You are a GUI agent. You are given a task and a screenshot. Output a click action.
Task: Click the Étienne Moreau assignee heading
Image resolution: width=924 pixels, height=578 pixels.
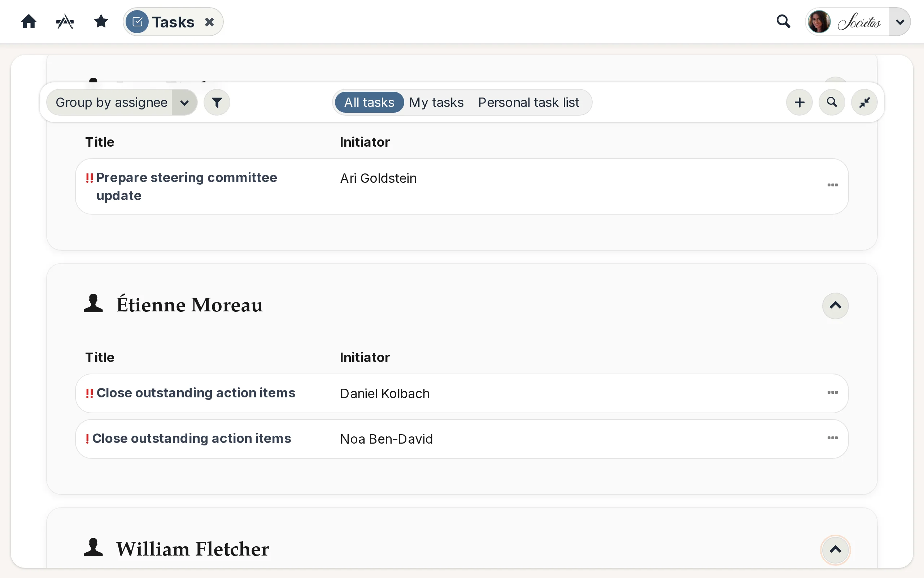point(190,305)
